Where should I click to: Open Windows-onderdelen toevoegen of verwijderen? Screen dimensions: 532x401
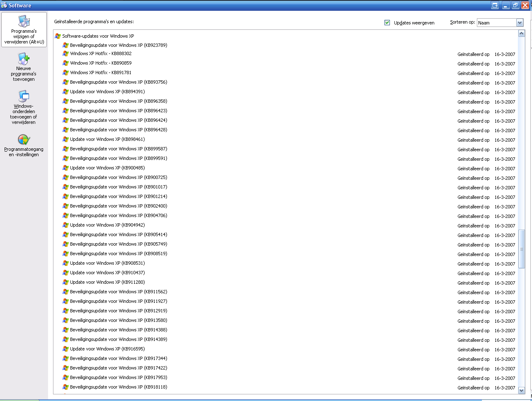click(24, 107)
